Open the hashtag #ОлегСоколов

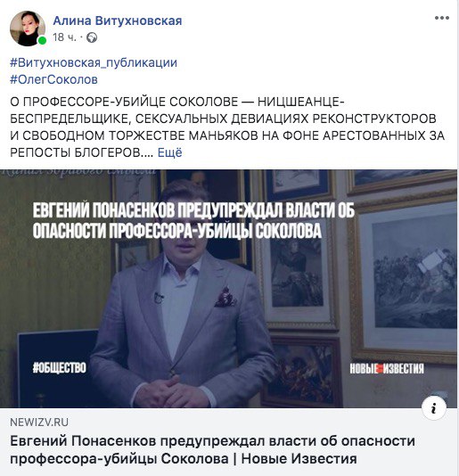(53, 79)
